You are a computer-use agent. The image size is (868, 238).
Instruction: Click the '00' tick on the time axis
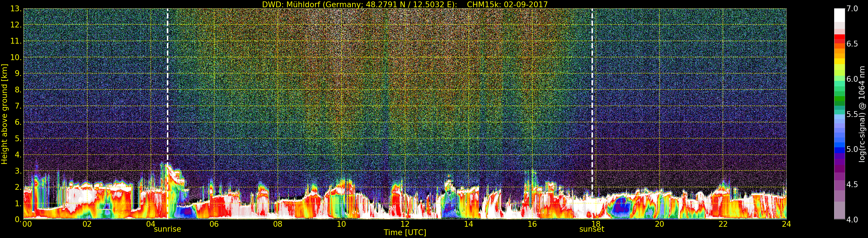[x=27, y=224]
